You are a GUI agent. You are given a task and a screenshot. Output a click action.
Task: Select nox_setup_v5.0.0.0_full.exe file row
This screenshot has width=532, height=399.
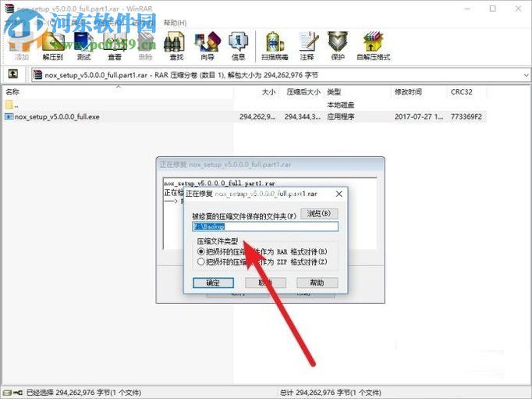pyautogui.click(x=245, y=116)
